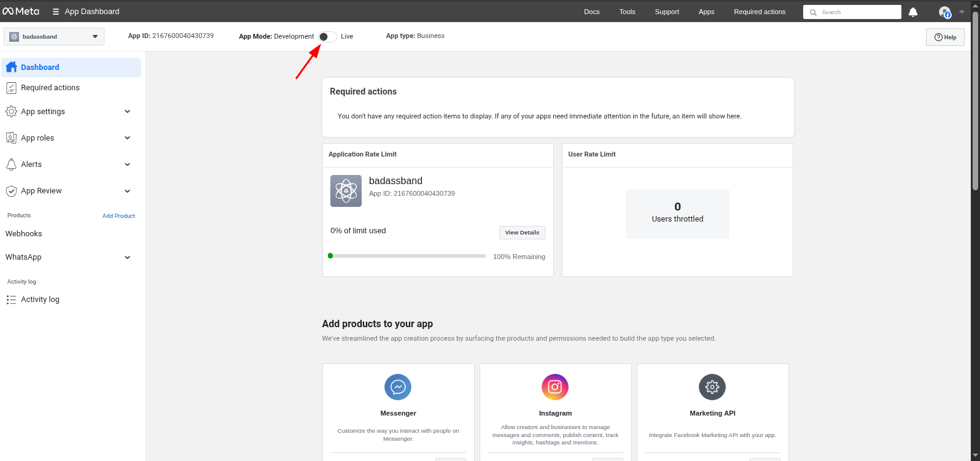Viewport: 980px width, 461px height.
Task: Open Activity log in the sidebar
Action: point(40,300)
